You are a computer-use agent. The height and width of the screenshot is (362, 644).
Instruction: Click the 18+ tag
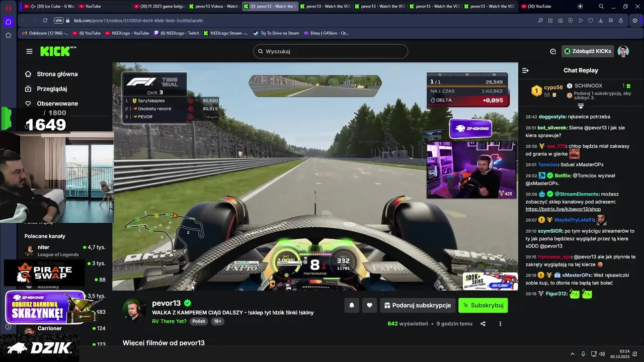click(217, 321)
